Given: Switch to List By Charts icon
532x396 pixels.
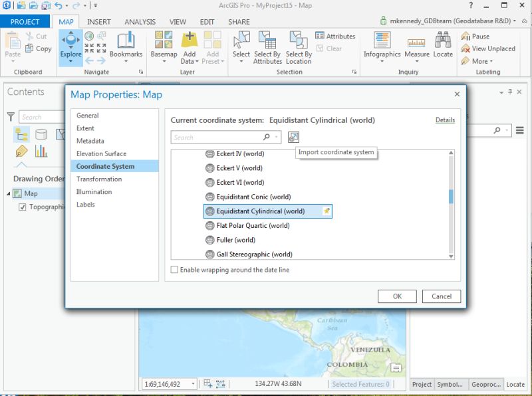Looking at the screenshot, I should (41, 151).
